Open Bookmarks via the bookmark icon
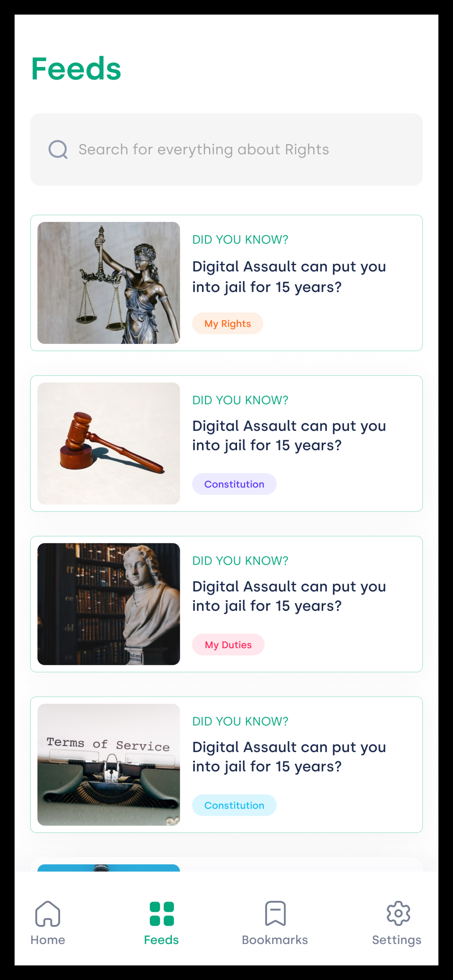The width and height of the screenshot is (453, 980). (x=275, y=913)
